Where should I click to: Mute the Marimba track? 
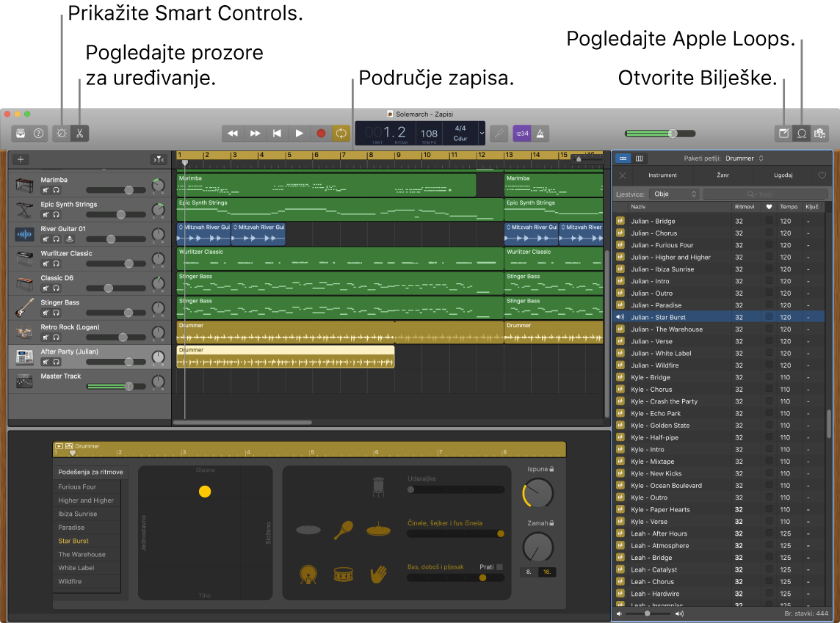click(x=45, y=190)
